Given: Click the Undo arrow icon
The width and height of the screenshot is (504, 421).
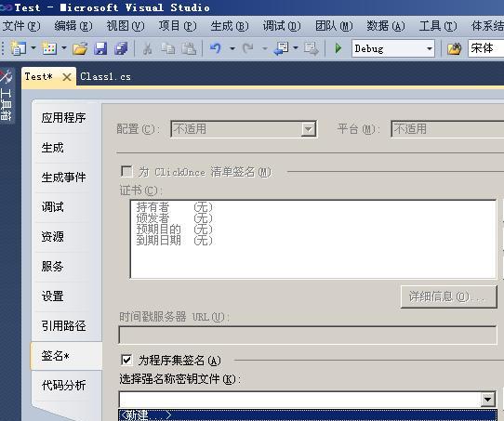Looking at the screenshot, I should [x=216, y=48].
